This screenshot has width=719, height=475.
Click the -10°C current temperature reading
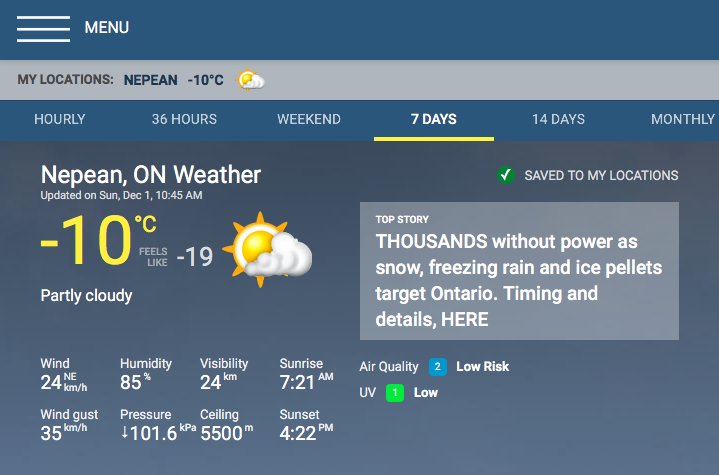[99, 241]
